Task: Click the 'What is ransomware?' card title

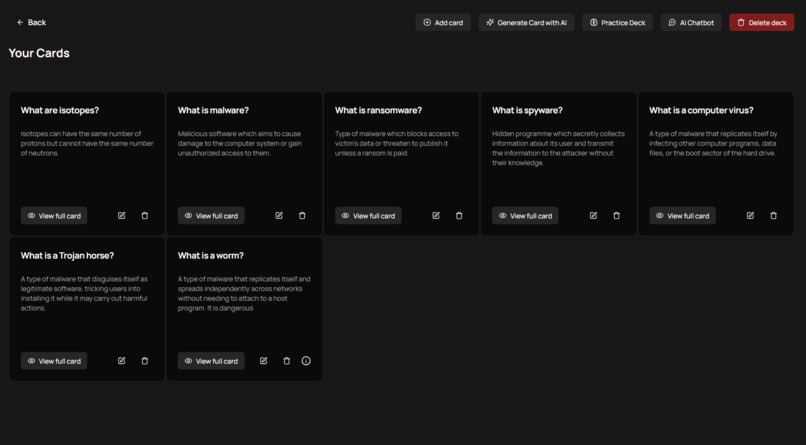Action: [378, 110]
